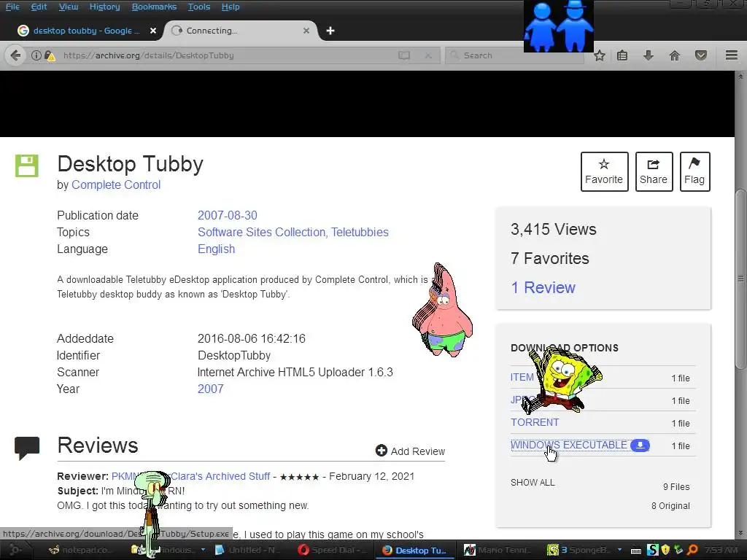
Task: Open a new tab with the plus button
Action: (330, 31)
